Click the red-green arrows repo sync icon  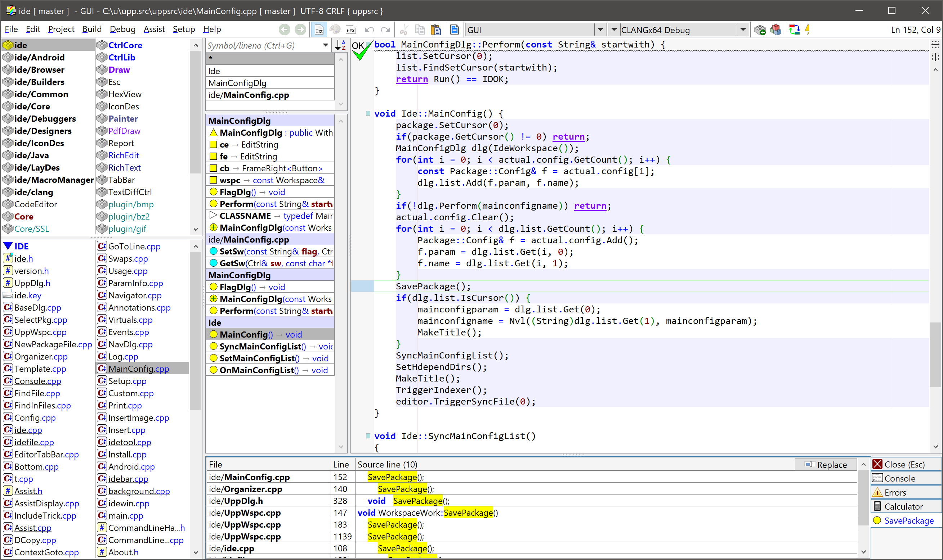(x=794, y=30)
